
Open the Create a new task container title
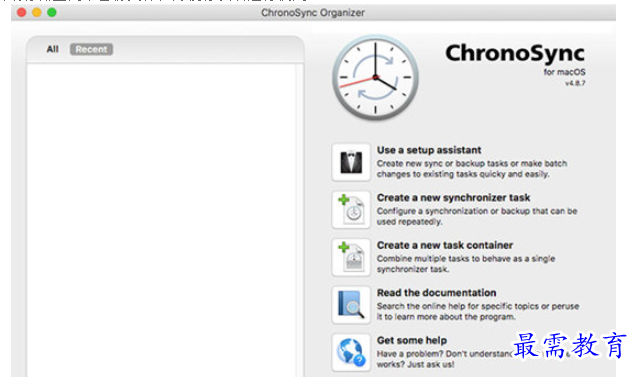pos(445,245)
